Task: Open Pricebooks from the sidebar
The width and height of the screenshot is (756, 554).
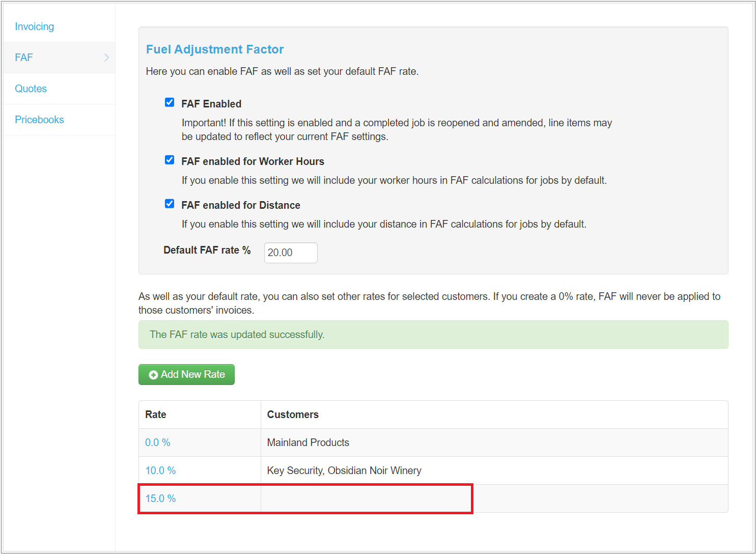Action: [39, 120]
